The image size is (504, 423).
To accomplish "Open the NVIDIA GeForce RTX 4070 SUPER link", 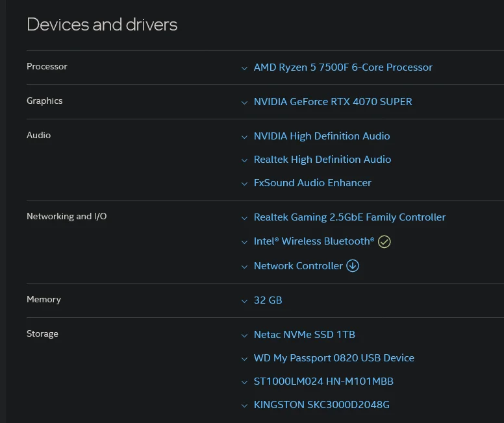I will click(333, 101).
